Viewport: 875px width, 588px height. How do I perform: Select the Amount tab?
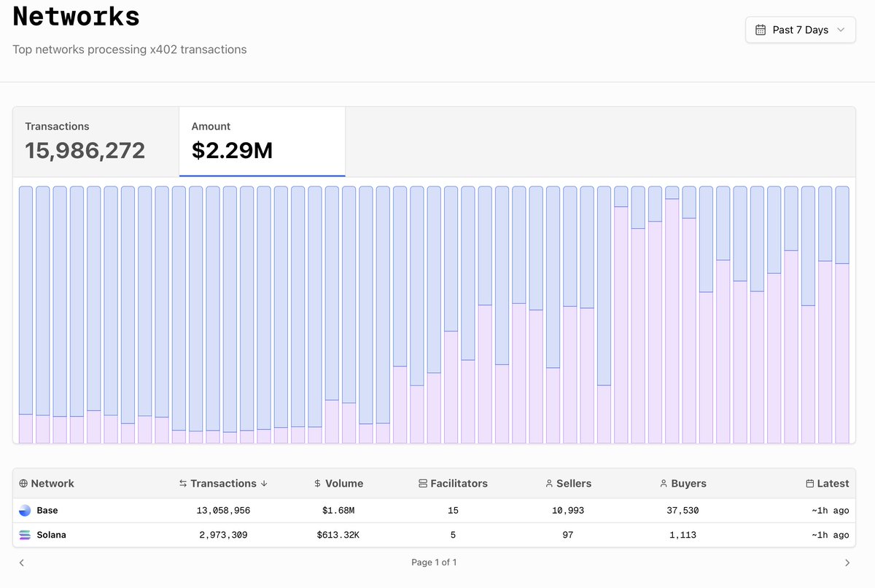click(262, 141)
